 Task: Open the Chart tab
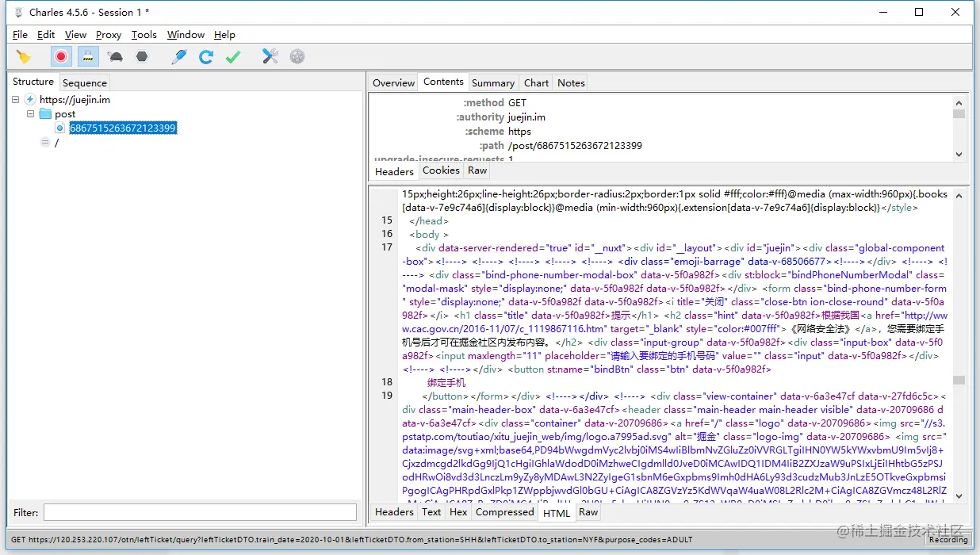[x=537, y=82]
